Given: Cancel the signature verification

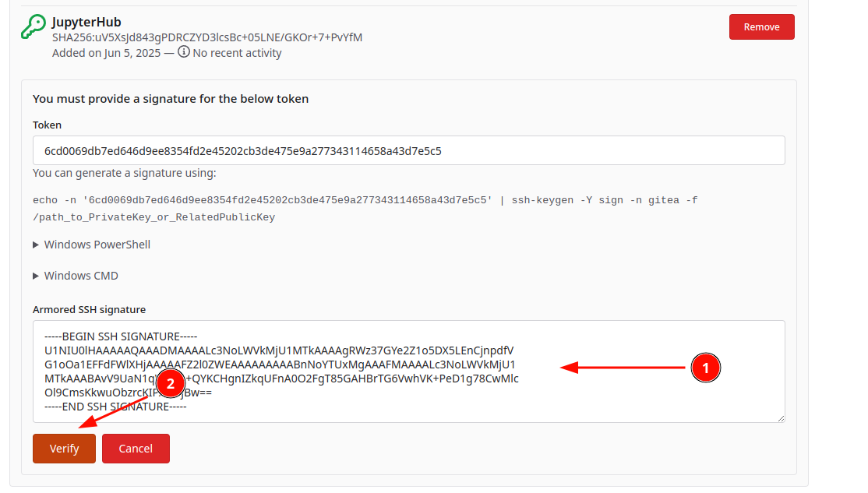Looking at the screenshot, I should pyautogui.click(x=136, y=449).
